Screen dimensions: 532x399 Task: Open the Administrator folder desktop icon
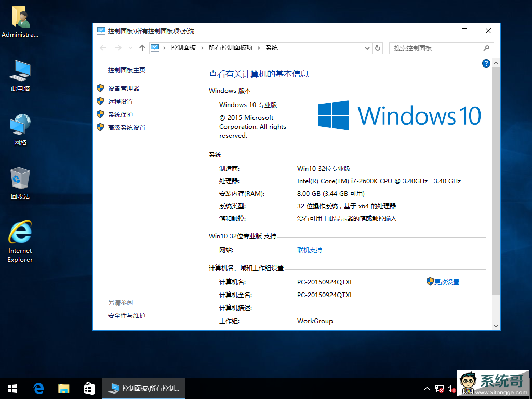click(20, 22)
